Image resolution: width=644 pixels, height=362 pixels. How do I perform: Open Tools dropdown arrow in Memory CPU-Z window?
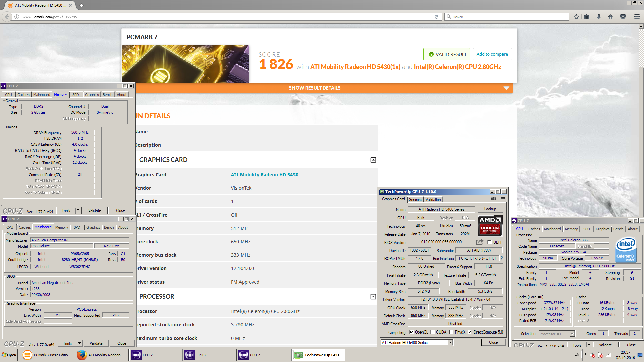[78, 210]
